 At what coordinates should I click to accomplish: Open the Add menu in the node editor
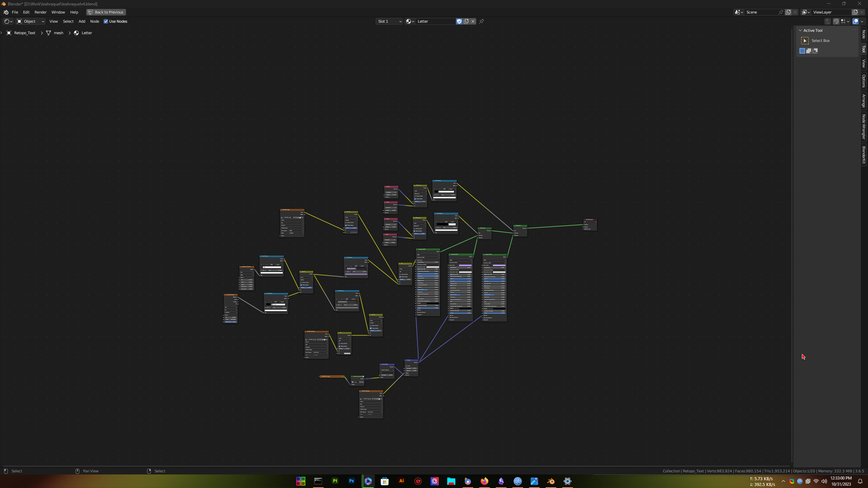(82, 21)
